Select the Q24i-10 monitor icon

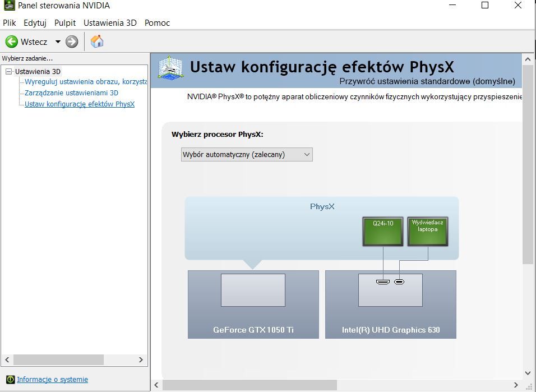383,231
